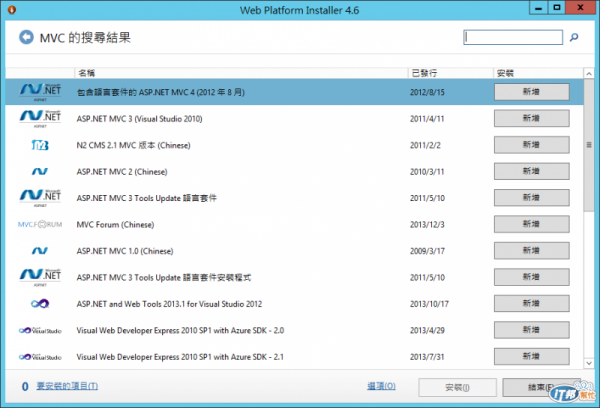Screen dimensions: 600x408
Task: Click the 安裝 column header
Action: (538, 73)
